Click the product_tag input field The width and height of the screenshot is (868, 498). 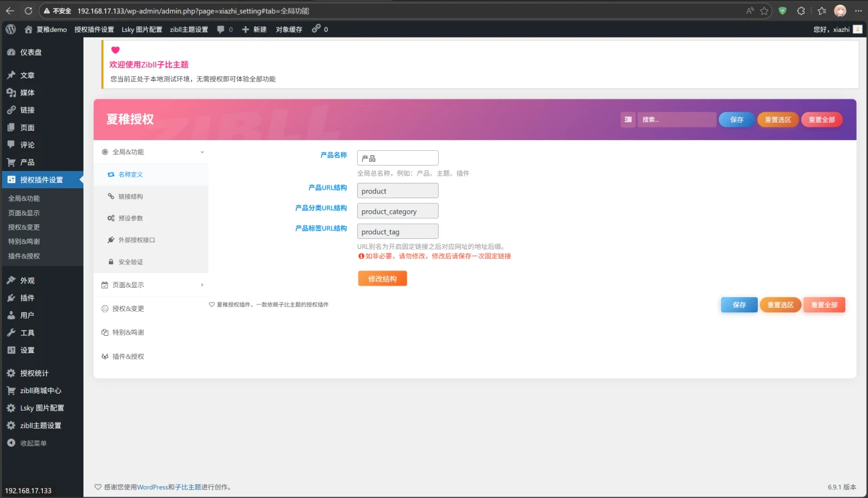pos(397,231)
